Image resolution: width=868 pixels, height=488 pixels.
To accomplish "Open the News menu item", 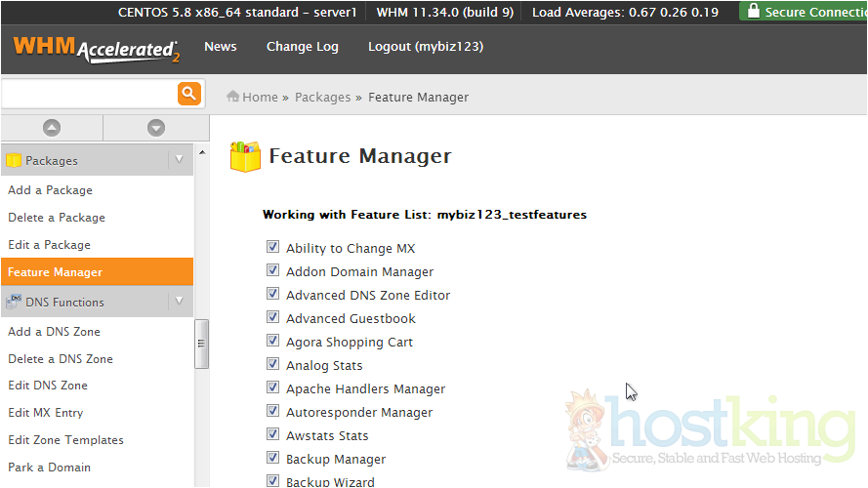I will tap(220, 47).
